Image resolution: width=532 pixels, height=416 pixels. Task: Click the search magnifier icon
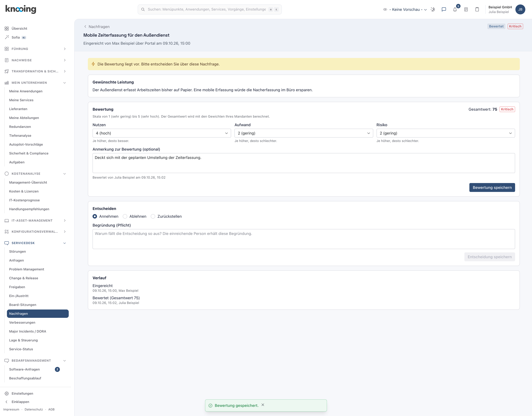coord(143,9)
